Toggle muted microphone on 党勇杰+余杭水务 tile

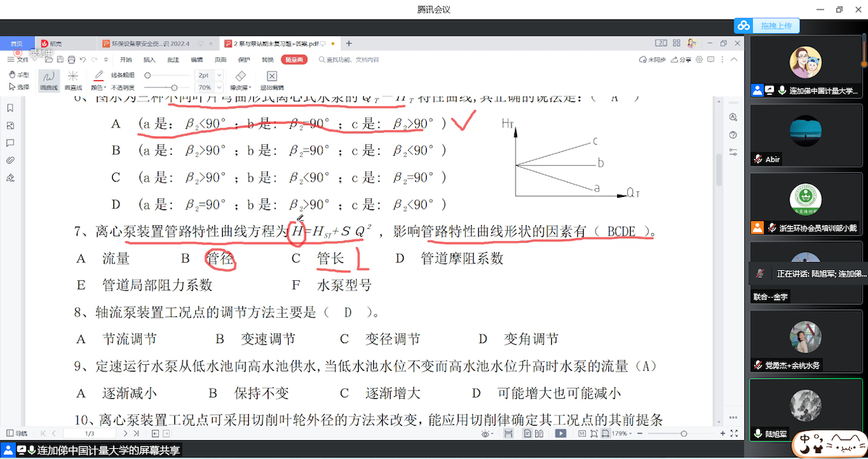click(758, 366)
